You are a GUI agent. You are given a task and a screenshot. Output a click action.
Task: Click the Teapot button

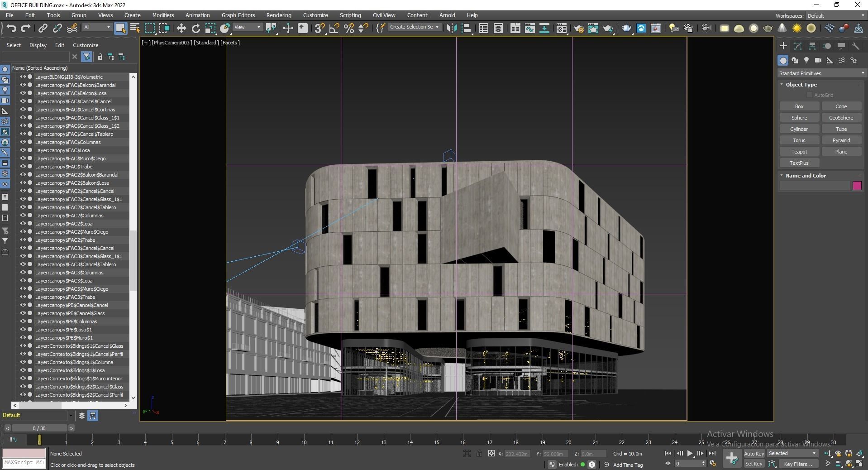point(799,152)
